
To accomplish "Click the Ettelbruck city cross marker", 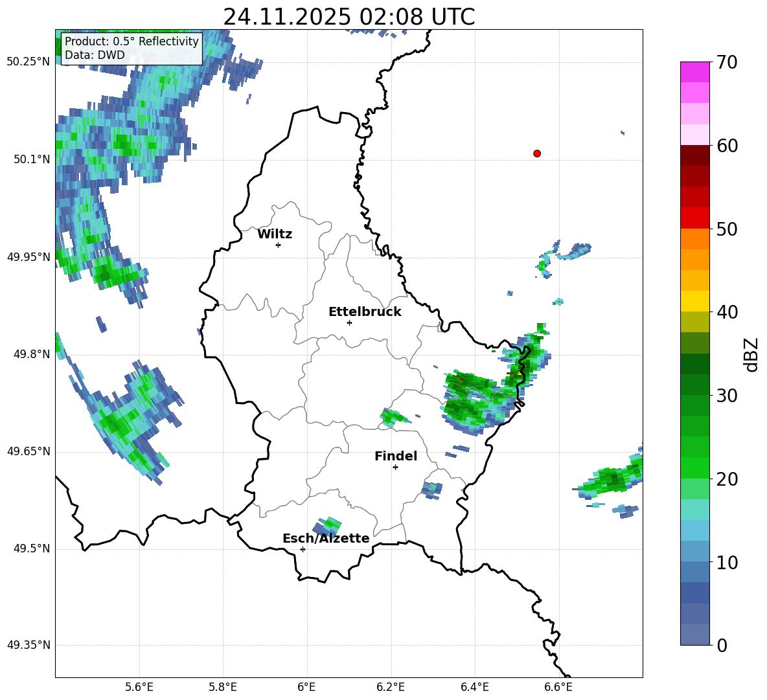I will click(349, 322).
